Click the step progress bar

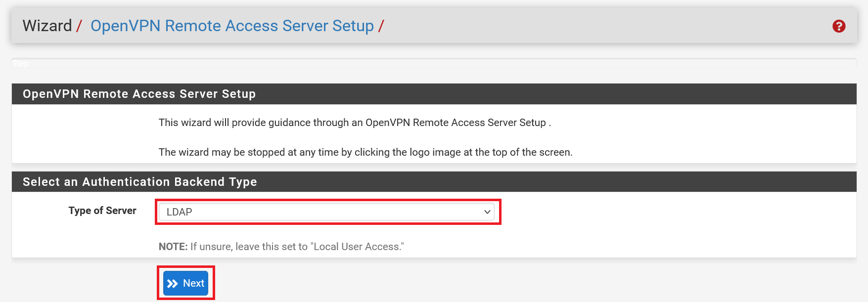pyautogui.click(x=434, y=63)
